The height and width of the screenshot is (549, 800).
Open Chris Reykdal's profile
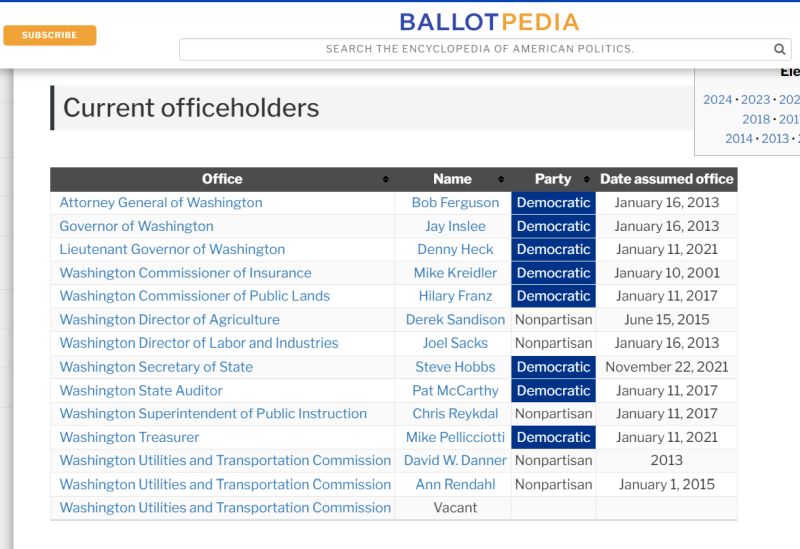[x=455, y=413]
